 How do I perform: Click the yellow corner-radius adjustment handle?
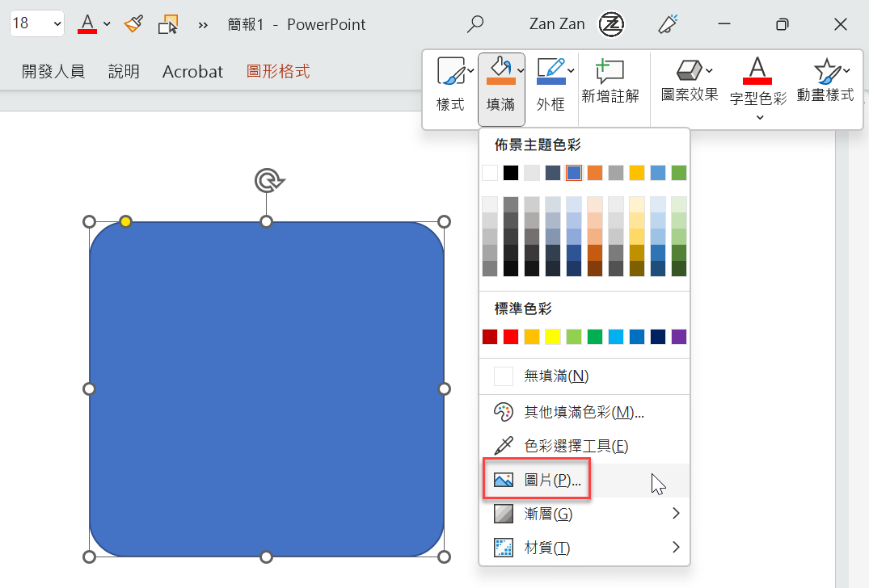pos(126,221)
